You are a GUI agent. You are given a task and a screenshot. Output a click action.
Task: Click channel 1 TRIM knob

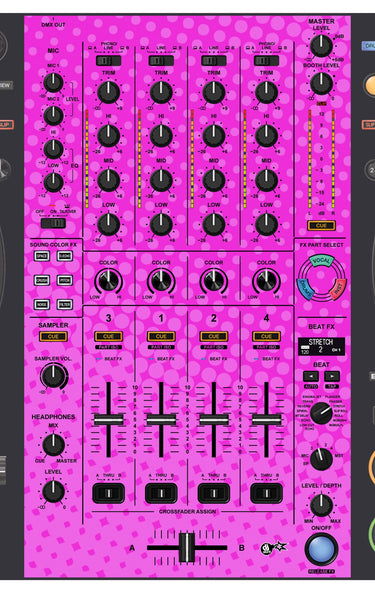[x=161, y=92]
